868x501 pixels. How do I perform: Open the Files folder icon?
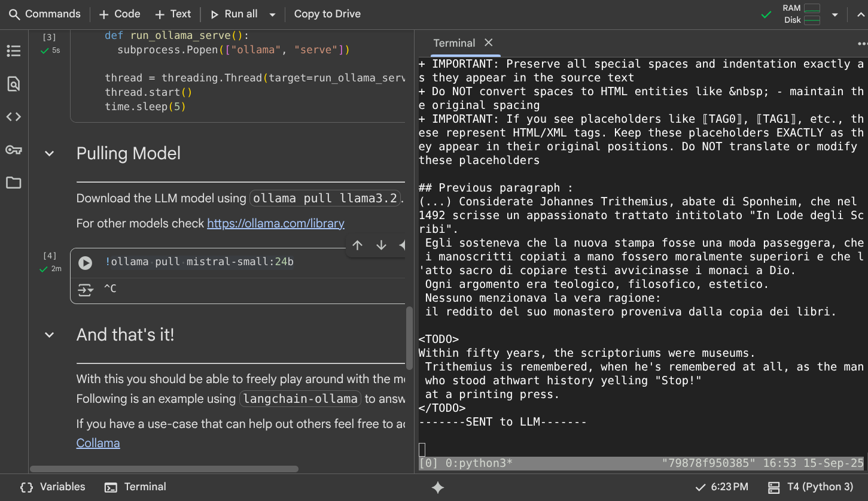[x=13, y=183]
